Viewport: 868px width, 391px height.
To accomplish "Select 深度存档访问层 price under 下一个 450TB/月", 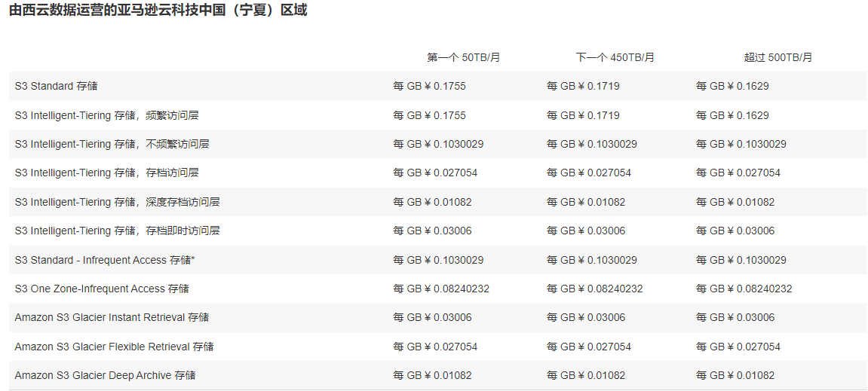I will (586, 203).
